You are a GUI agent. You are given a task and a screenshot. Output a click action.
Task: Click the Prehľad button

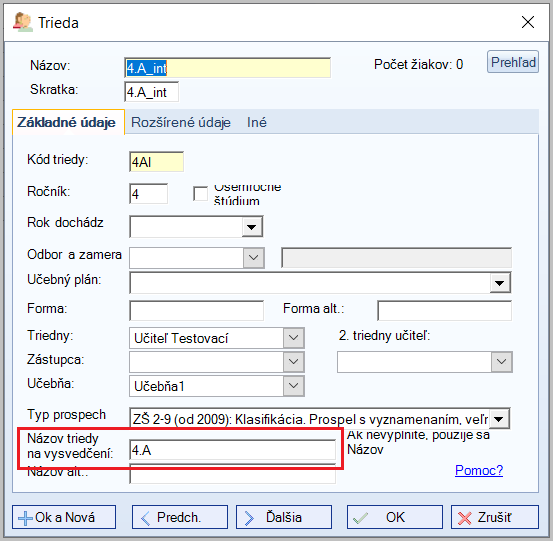point(513,62)
